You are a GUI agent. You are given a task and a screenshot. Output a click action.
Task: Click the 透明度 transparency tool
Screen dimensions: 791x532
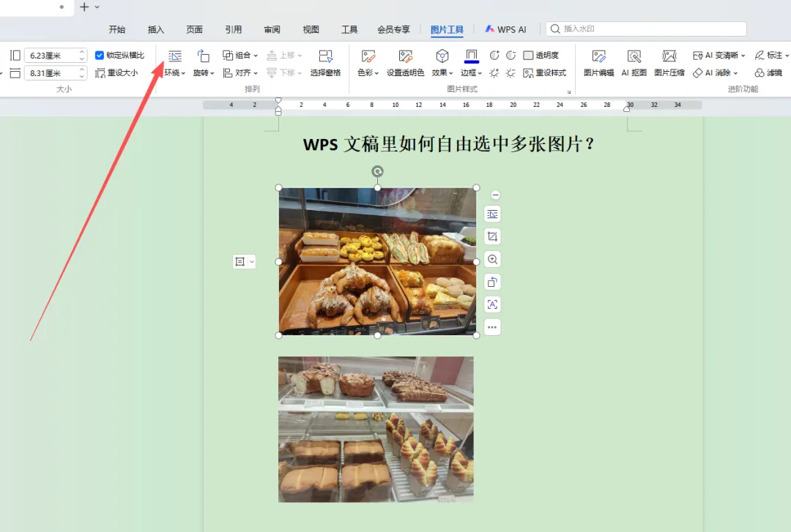coord(541,55)
